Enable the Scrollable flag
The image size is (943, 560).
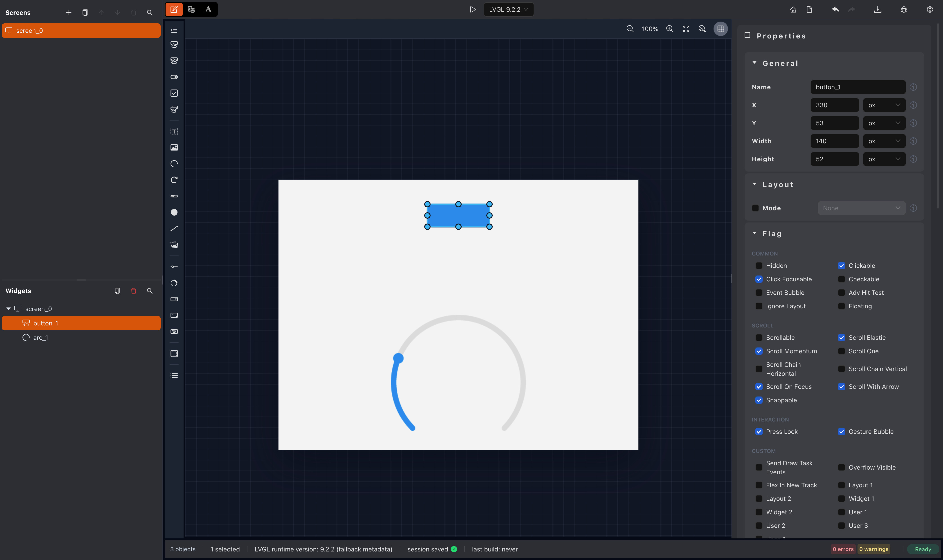point(759,338)
